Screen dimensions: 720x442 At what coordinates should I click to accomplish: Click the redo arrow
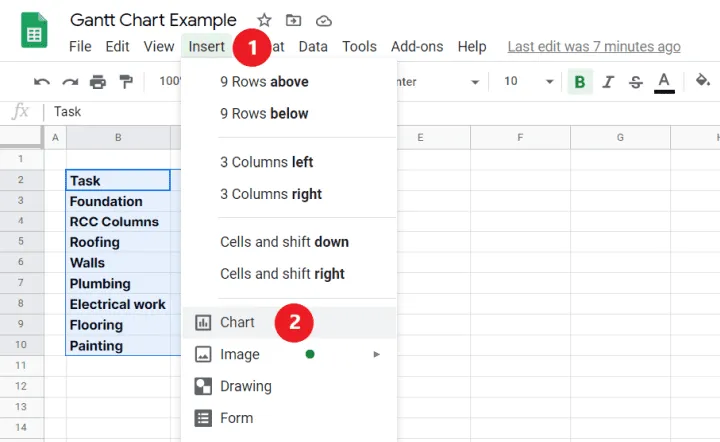(x=70, y=82)
